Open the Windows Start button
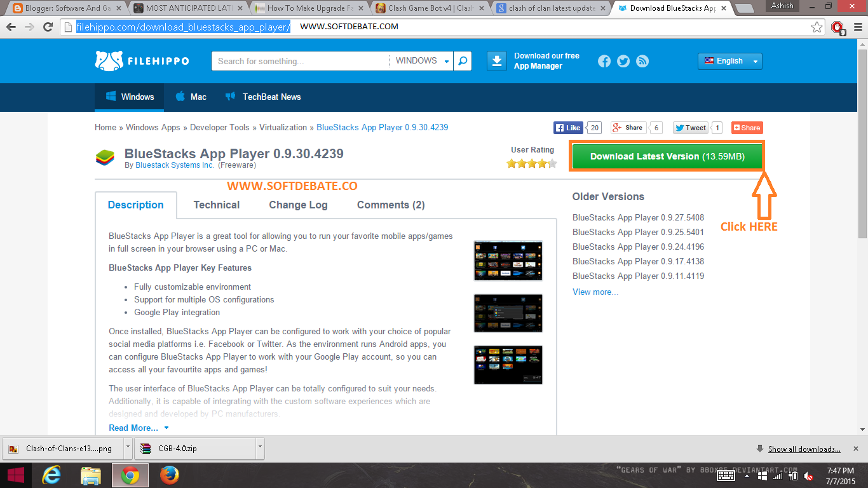This screenshot has height=488, width=868. tap(16, 475)
